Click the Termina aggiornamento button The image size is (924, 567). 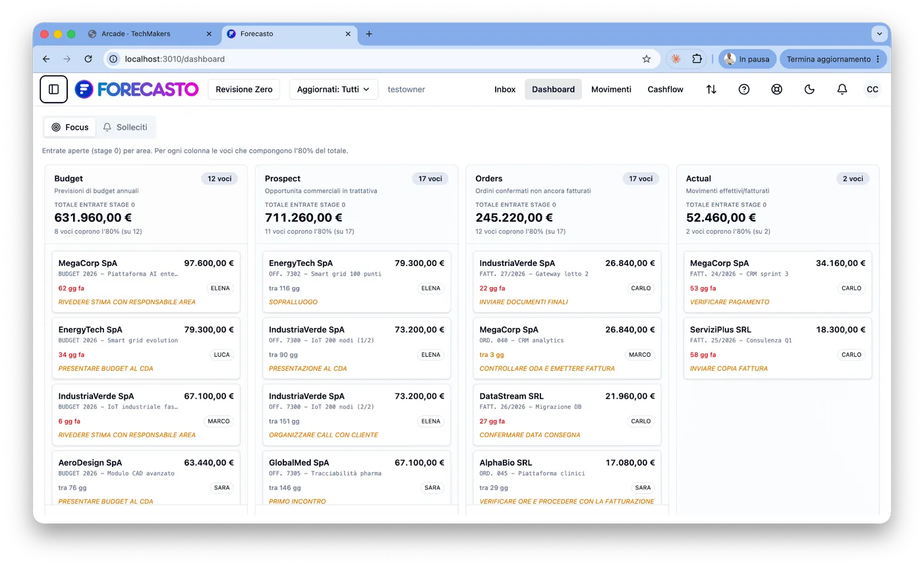[833, 59]
